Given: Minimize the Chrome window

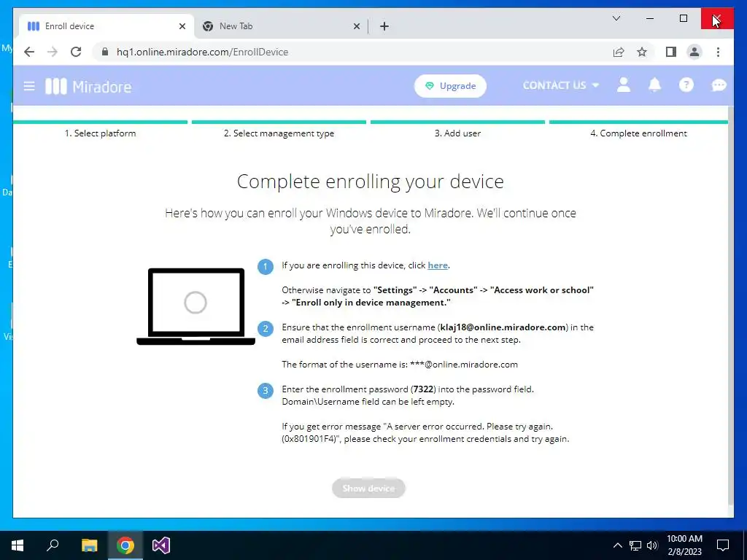Looking at the screenshot, I should pyautogui.click(x=650, y=18).
